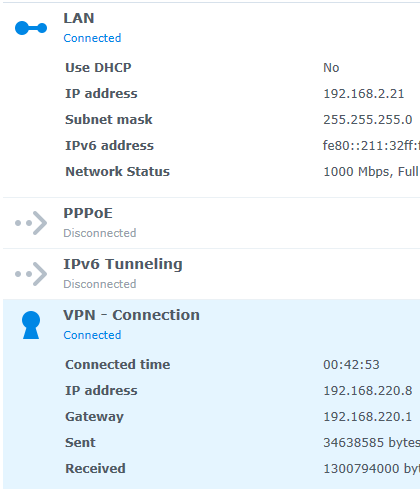The image size is (420, 489).
Task: Click the Network Status 1000 Mbps value
Action: tap(371, 172)
